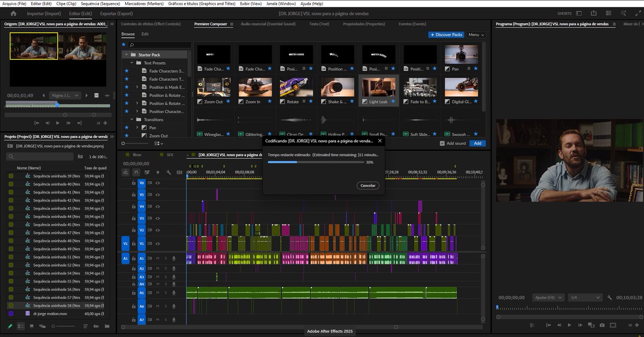Screen dimensions: 644x337
Task: Toggle linked selection in timeline toolbar
Action: [x=147, y=172]
